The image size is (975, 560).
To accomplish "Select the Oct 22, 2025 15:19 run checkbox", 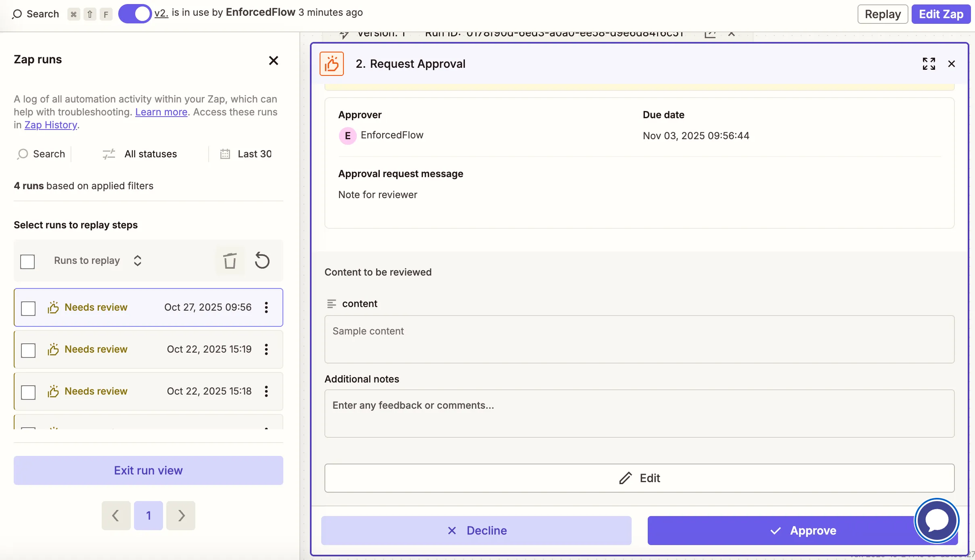I will click(28, 350).
